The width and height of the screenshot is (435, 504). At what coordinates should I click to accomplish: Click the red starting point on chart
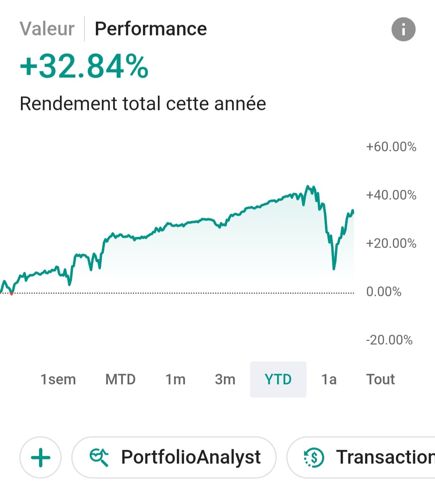click(12, 293)
